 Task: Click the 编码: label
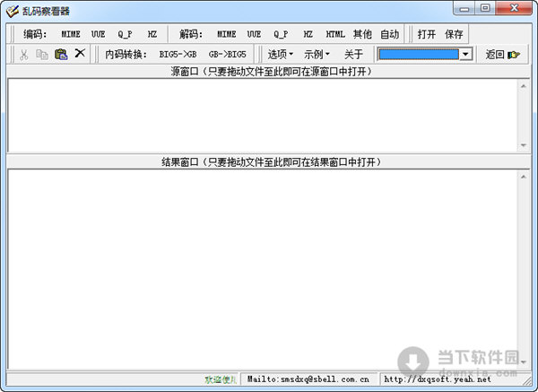click(x=35, y=34)
